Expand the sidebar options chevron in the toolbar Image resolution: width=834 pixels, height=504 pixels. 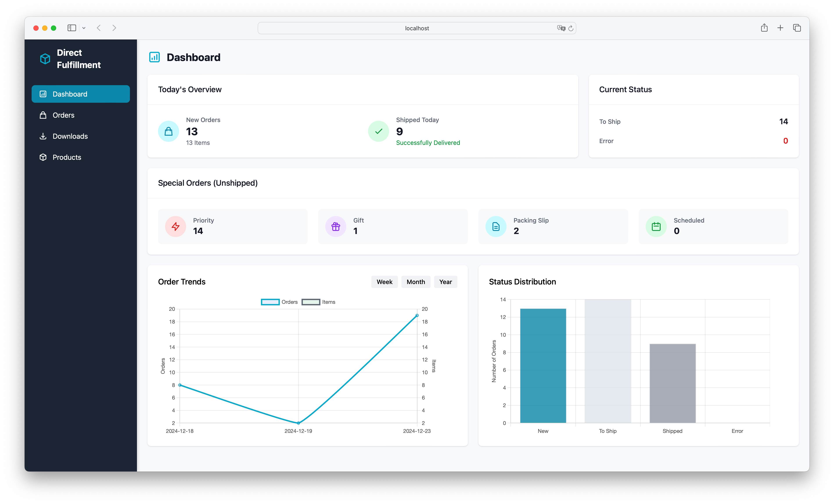pos(84,28)
